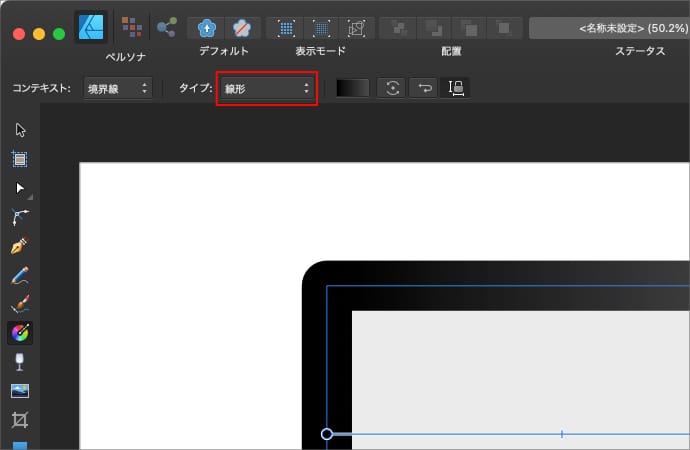Open the コンテキスト dropdown showing 境界線
This screenshot has width=690, height=450.
(117, 88)
